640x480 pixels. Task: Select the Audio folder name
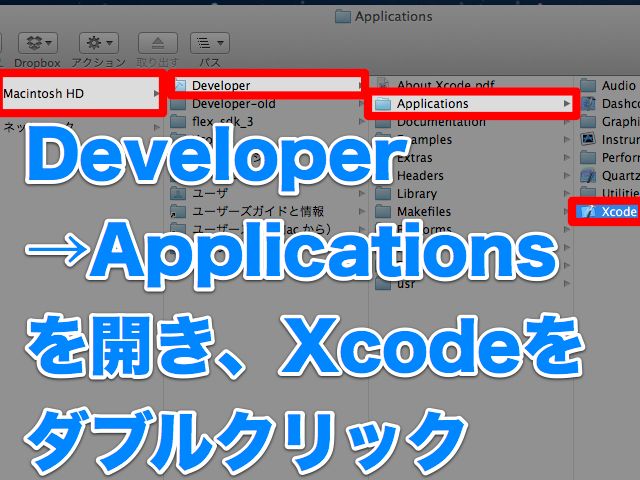coord(619,85)
